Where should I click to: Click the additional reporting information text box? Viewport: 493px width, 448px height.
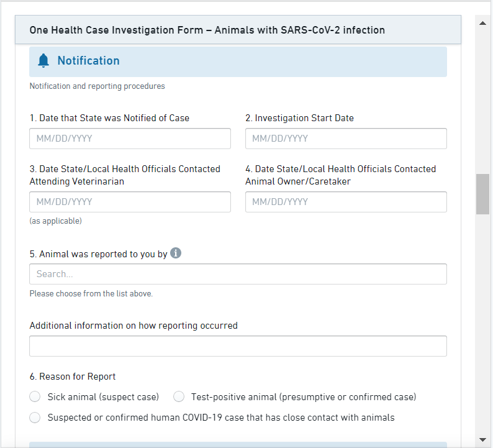coord(238,346)
